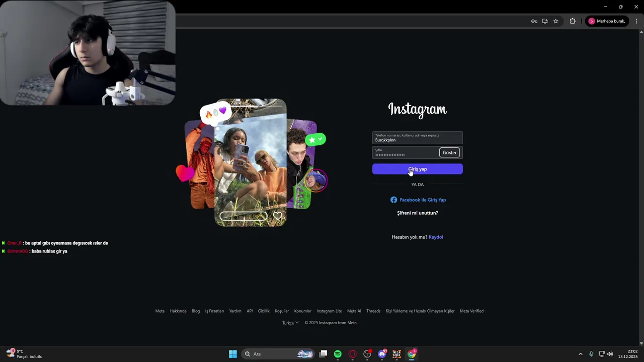Open the Hakkında footer link
644x362 pixels.
(x=178, y=311)
